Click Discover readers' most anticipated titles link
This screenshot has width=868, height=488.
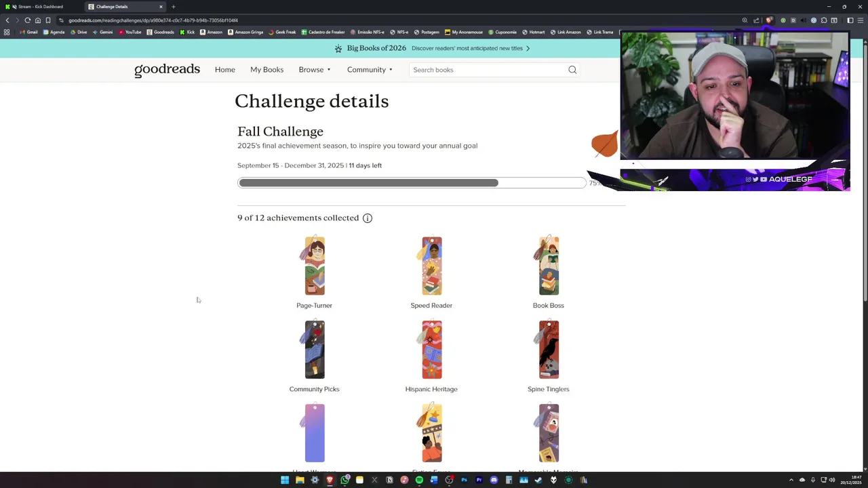471,48
